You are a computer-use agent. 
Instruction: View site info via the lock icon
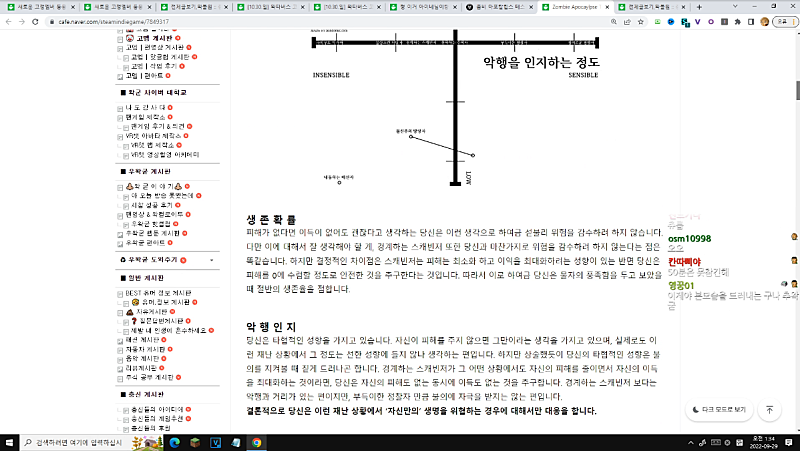(x=52, y=22)
